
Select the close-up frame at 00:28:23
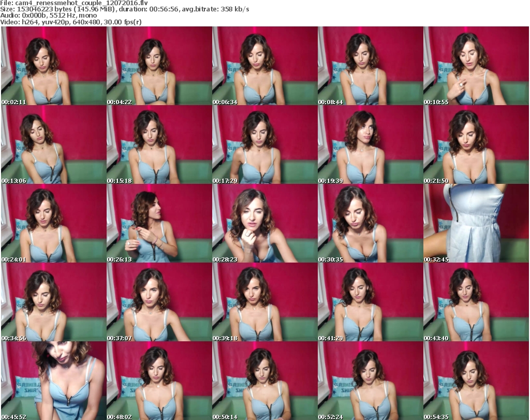[264, 223]
